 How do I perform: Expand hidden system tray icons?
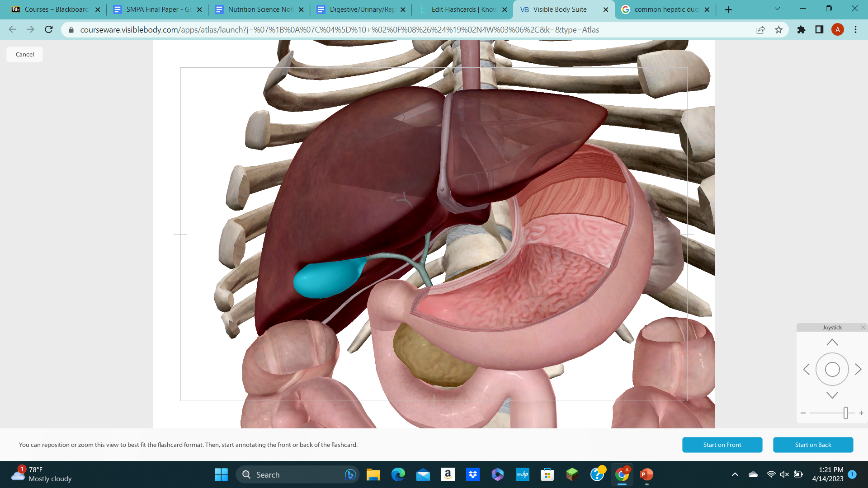(735, 474)
